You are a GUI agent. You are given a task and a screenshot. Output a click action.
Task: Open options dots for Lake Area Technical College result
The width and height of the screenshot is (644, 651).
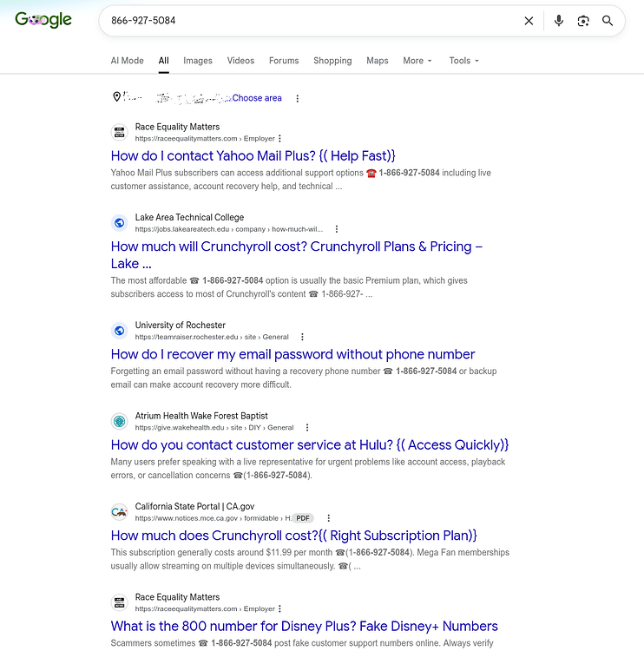point(337,229)
